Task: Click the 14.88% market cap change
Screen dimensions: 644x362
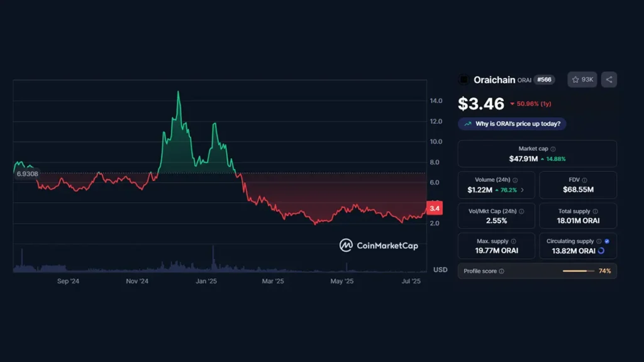Action: pos(556,159)
